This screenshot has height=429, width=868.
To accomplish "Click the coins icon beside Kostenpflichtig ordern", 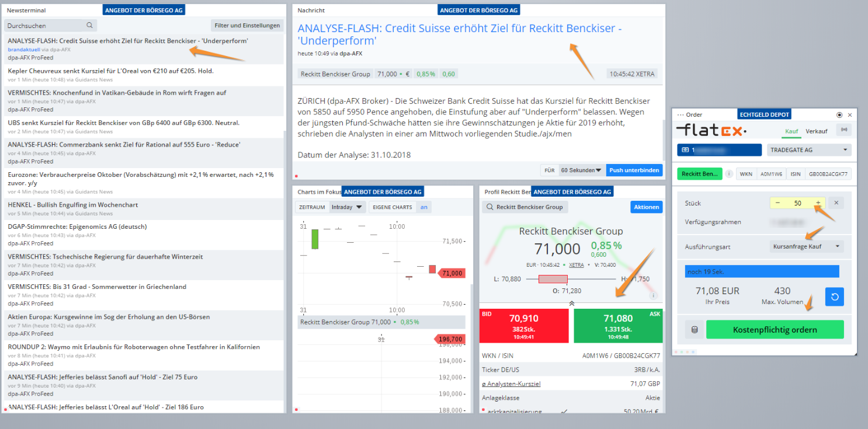I will [694, 330].
